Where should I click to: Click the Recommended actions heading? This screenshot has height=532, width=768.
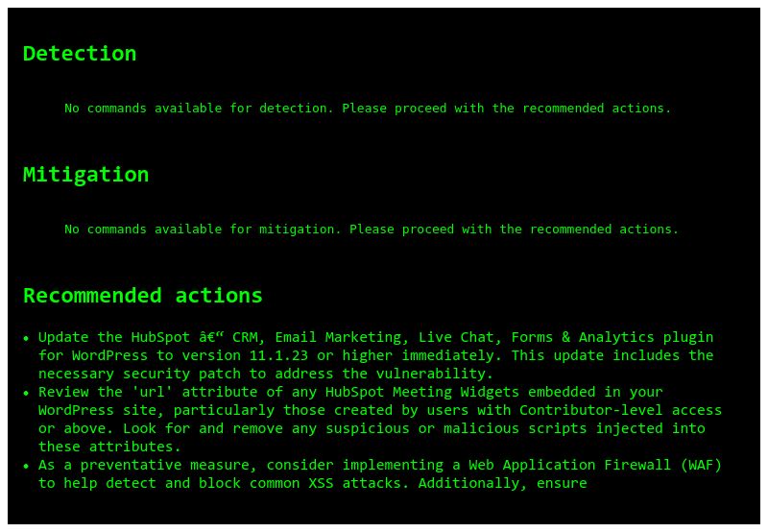pyautogui.click(x=142, y=296)
